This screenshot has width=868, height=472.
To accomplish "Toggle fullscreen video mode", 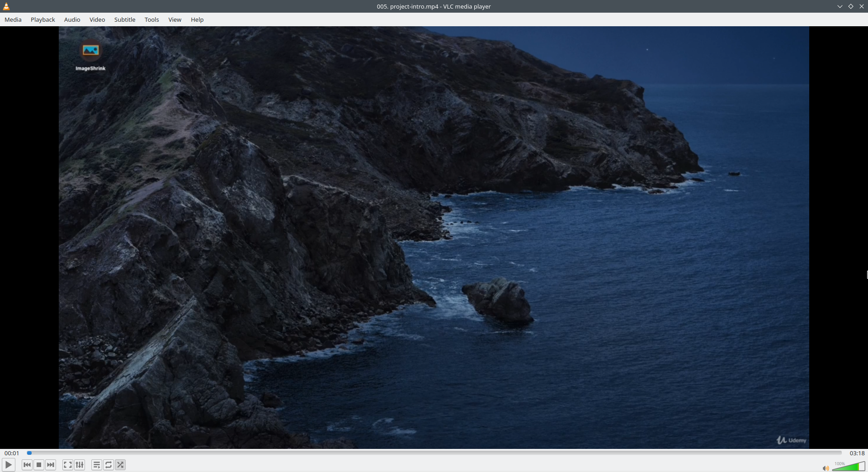I will [68, 465].
